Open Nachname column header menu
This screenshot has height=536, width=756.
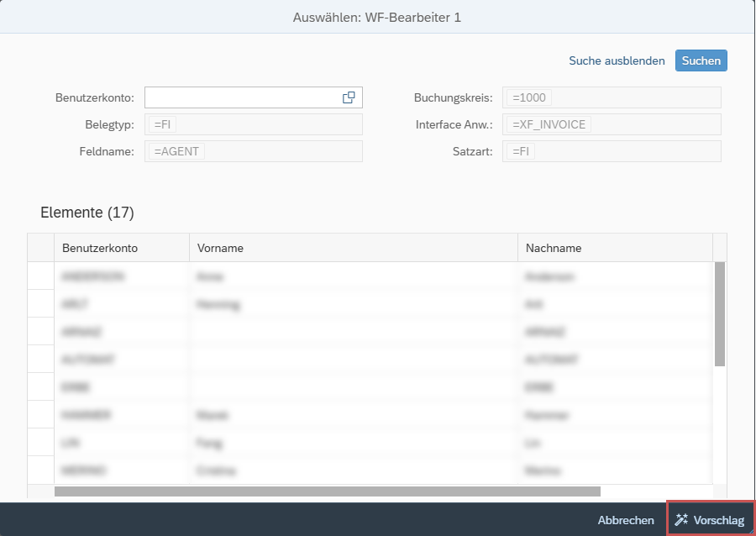click(x=614, y=248)
